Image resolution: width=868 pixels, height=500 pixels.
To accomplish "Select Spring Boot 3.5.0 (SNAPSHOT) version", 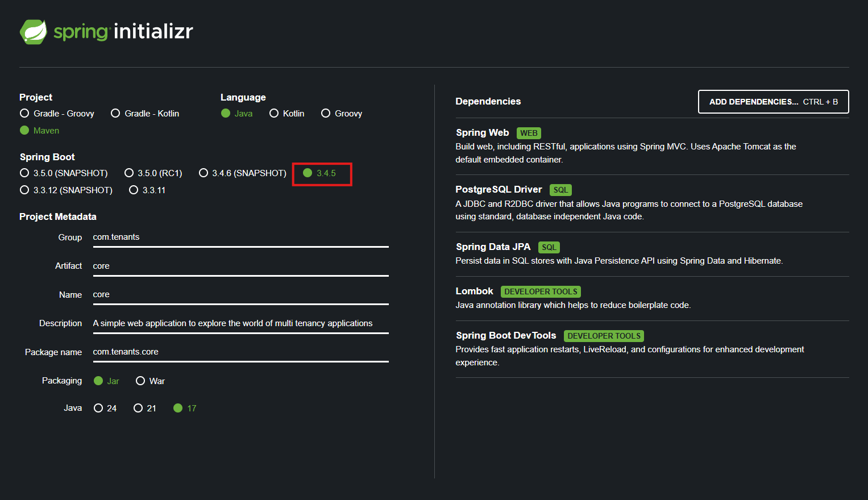I will click(24, 173).
